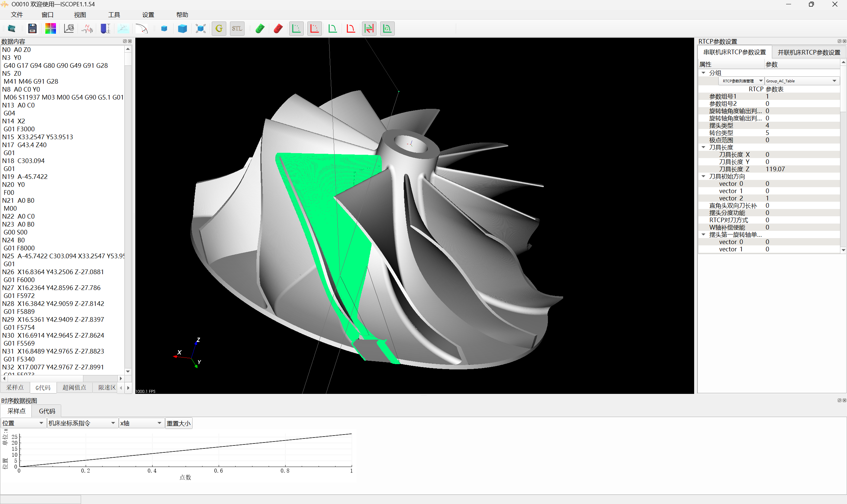847x504 pixels.
Task: Open the 窗口 menu
Action: (48, 15)
